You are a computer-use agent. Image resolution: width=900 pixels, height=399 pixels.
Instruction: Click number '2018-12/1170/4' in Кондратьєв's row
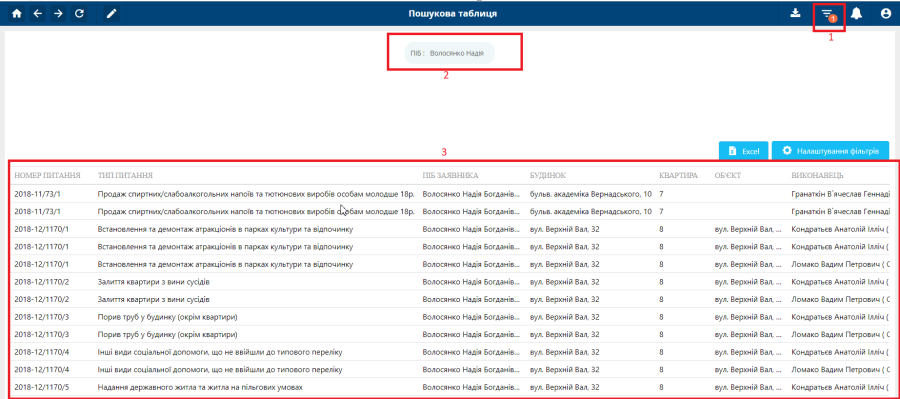point(41,352)
